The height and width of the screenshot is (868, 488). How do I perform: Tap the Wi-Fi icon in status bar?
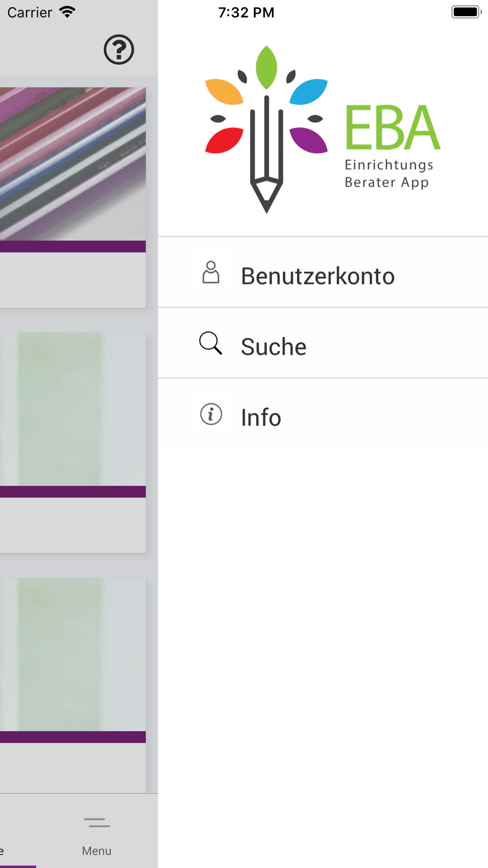coord(67,12)
